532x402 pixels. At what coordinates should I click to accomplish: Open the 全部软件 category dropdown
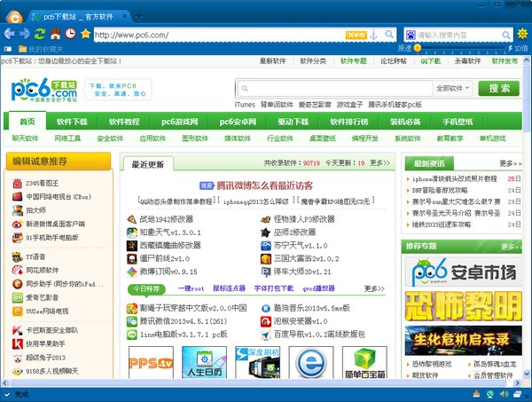[453, 88]
